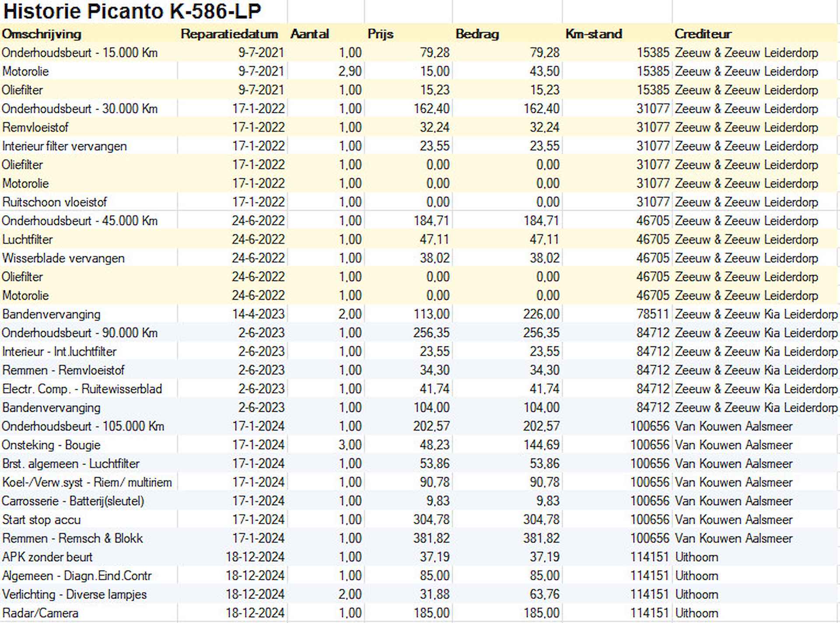This screenshot has height=623, width=840.
Task: Click 'Wisserblade vervangen' cell
Action: [x=63, y=258]
